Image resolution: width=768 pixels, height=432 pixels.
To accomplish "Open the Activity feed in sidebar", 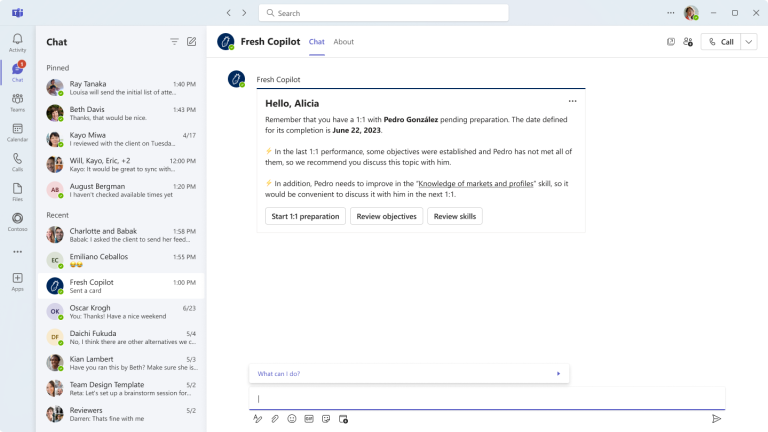I will tap(18, 43).
